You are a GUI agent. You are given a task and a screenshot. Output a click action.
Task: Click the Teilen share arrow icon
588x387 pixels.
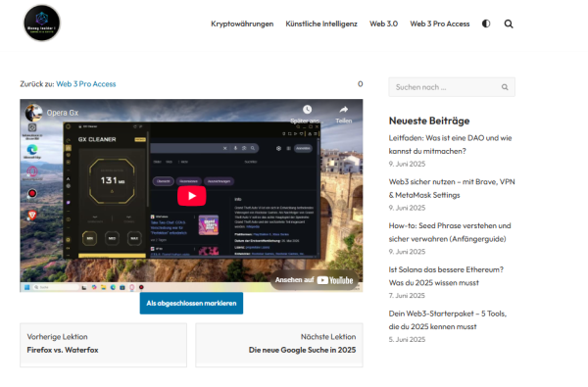[x=344, y=110]
